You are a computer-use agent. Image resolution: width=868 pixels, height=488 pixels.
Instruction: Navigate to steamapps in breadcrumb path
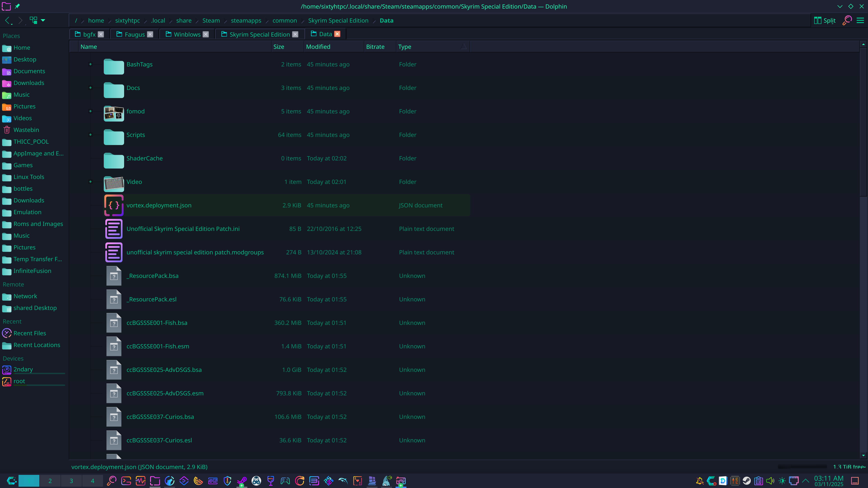click(246, 21)
